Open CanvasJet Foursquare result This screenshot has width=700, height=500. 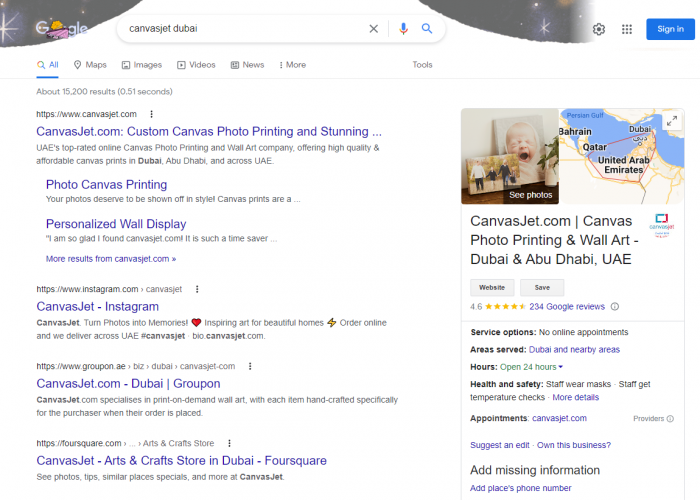point(181,461)
